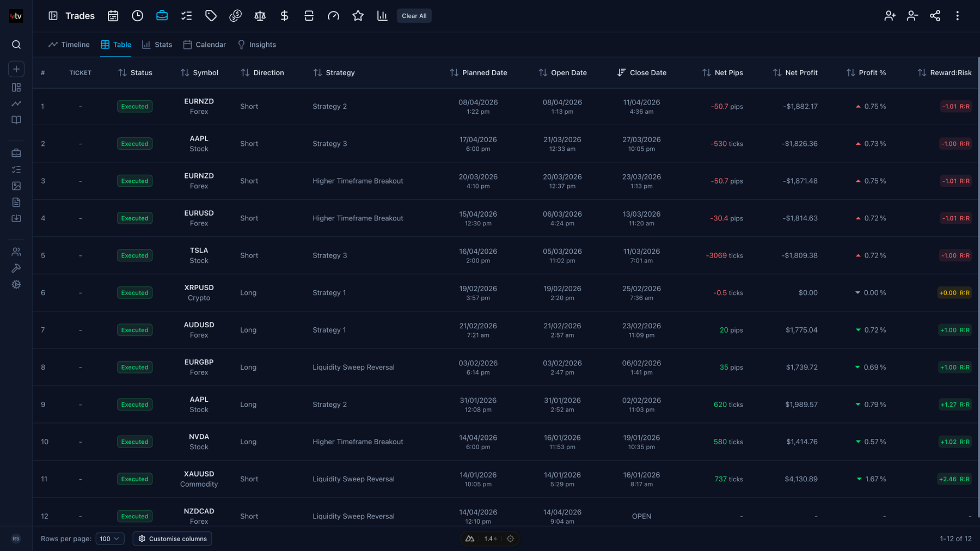Select the clock time filter icon
980x551 pixels.
[x=137, y=16]
